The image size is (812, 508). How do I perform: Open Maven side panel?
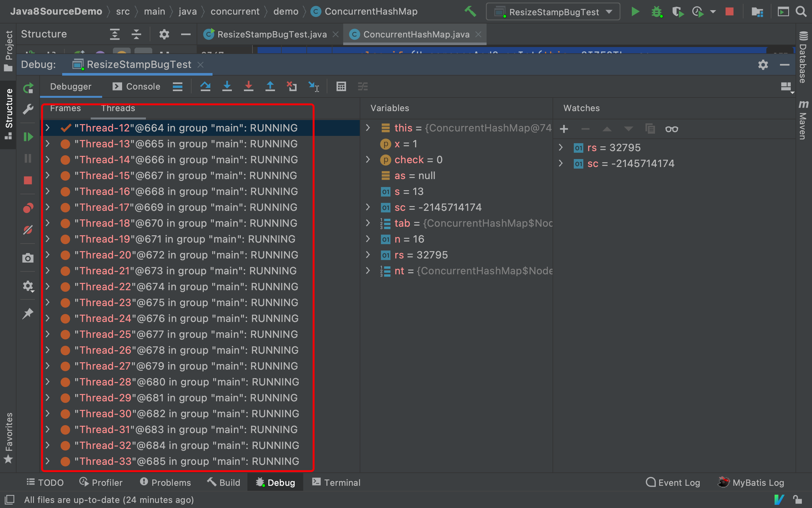click(803, 120)
